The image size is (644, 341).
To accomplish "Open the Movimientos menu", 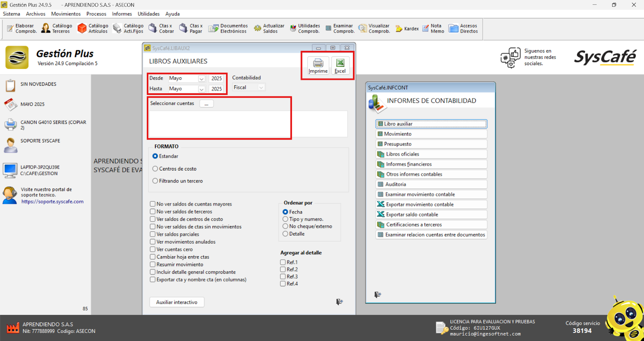I will (66, 14).
